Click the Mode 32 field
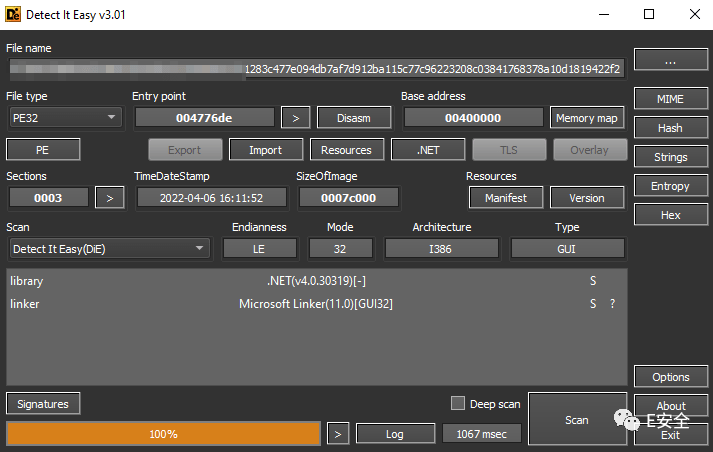Viewport: 713px width, 452px height. (340, 249)
